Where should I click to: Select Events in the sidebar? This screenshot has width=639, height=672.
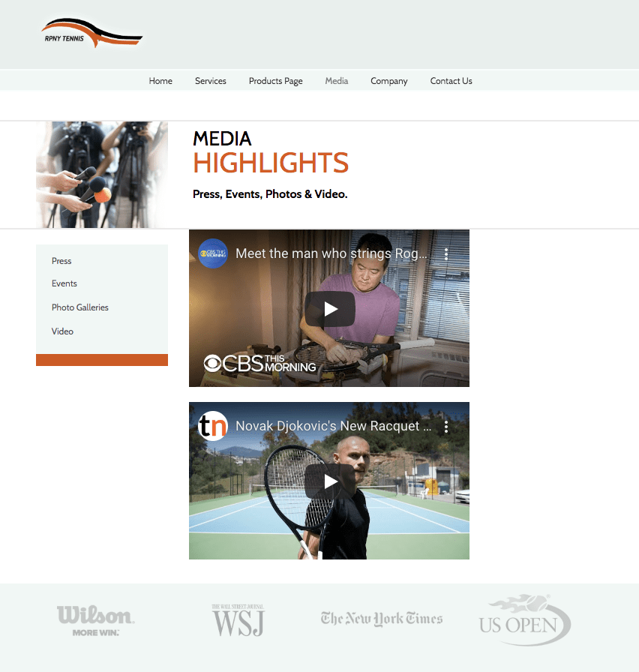pos(64,283)
